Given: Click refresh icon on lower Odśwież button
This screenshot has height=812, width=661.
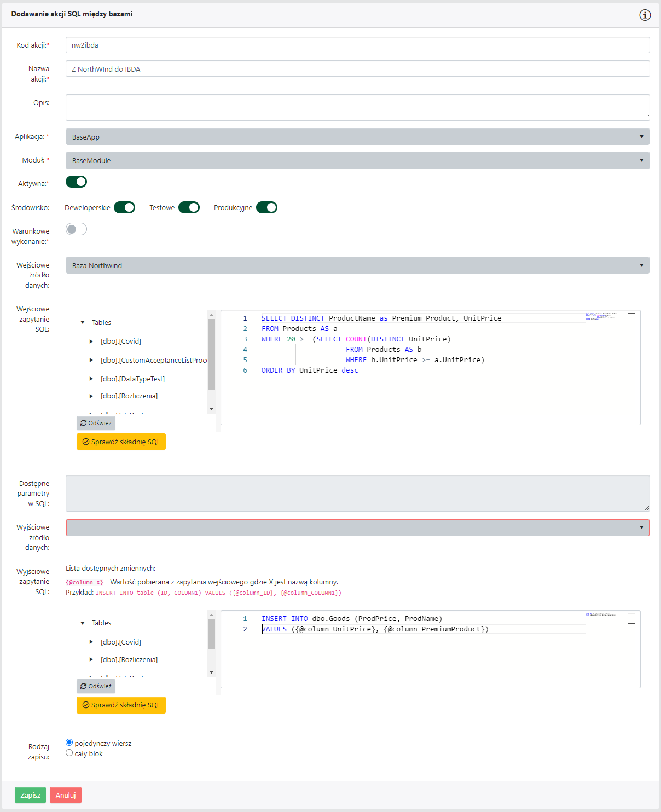Looking at the screenshot, I should 84,686.
